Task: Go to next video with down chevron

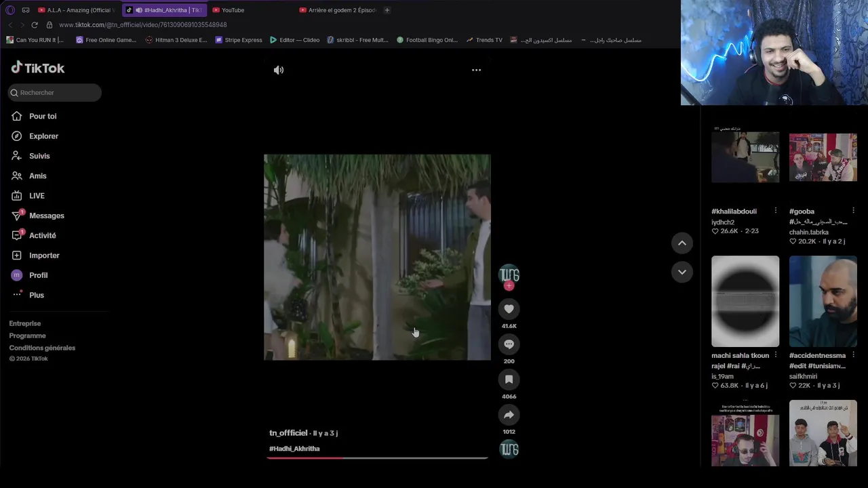Action: tap(682, 272)
